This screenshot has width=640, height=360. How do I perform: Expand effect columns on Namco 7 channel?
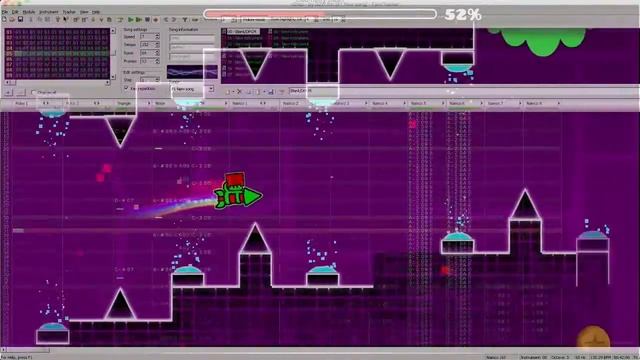pyautogui.click(x=520, y=104)
